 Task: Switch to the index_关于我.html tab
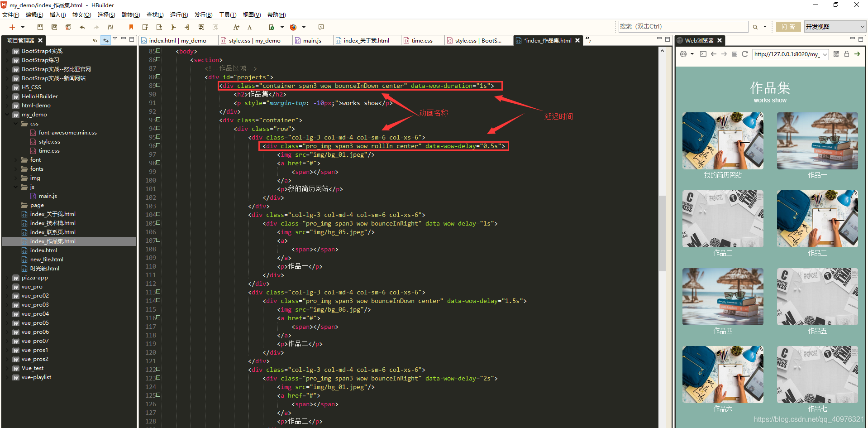click(366, 41)
